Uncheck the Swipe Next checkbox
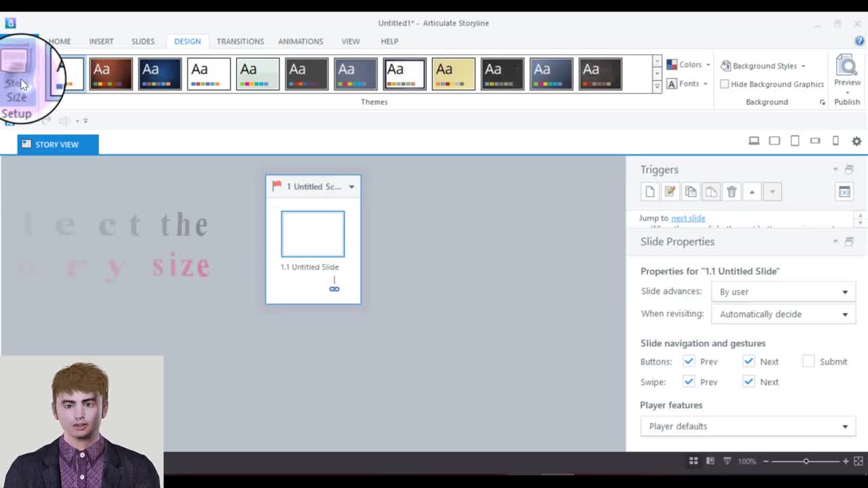The width and height of the screenshot is (868, 488). 749,382
